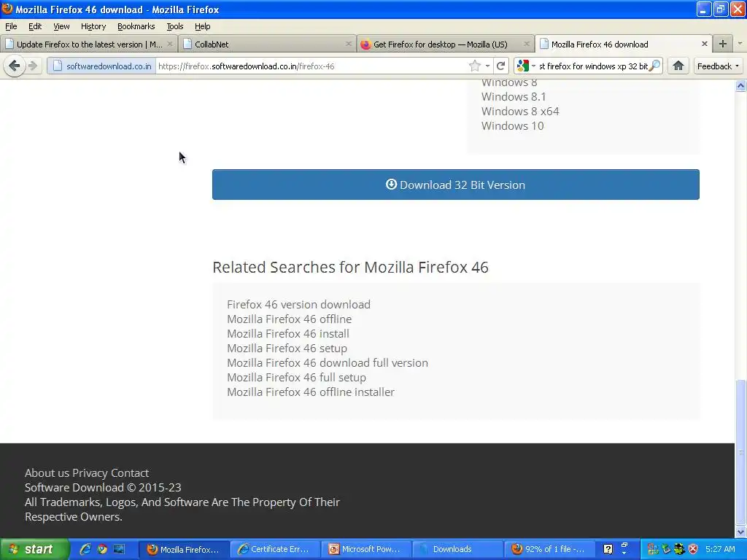The height and width of the screenshot is (560, 747).
Task: Click the first system tray network icon
Action: tap(653, 549)
